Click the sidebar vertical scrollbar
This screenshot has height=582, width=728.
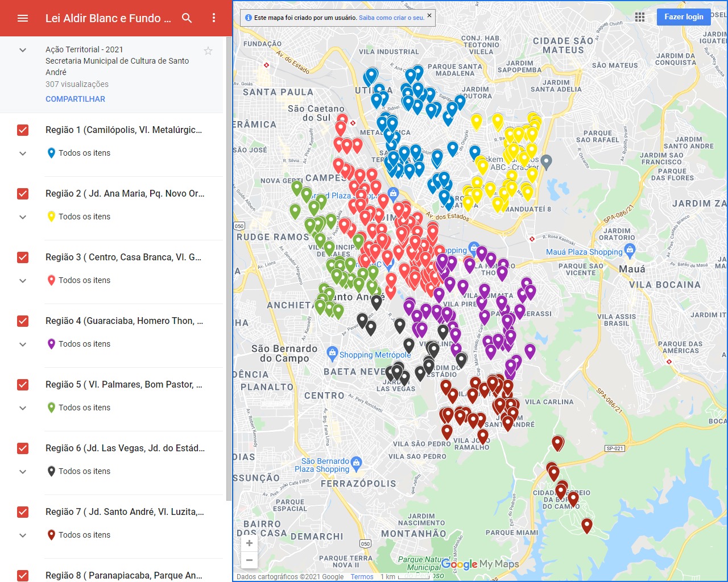tap(229, 268)
